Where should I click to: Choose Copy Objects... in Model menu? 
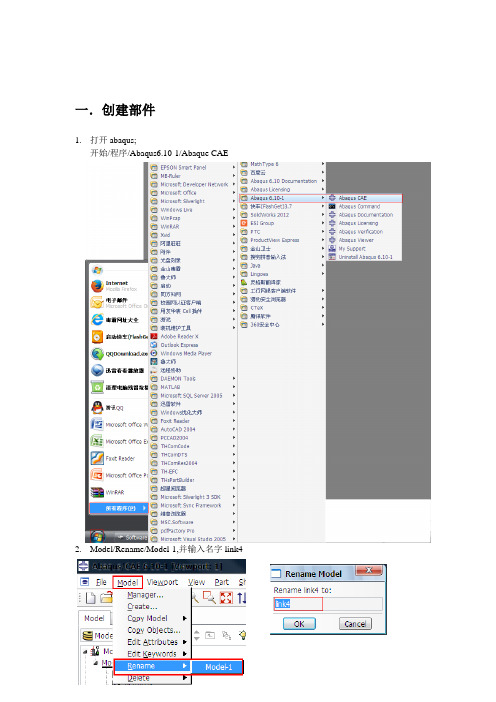[x=153, y=630]
